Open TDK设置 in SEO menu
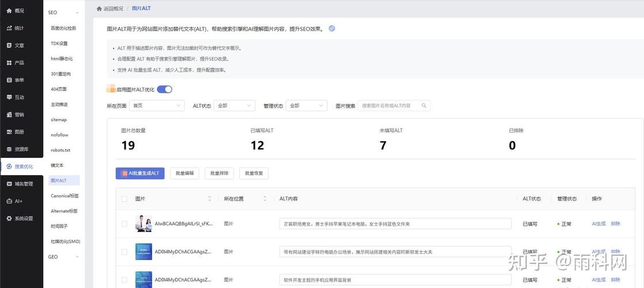This screenshot has height=288, width=644. pyautogui.click(x=59, y=44)
